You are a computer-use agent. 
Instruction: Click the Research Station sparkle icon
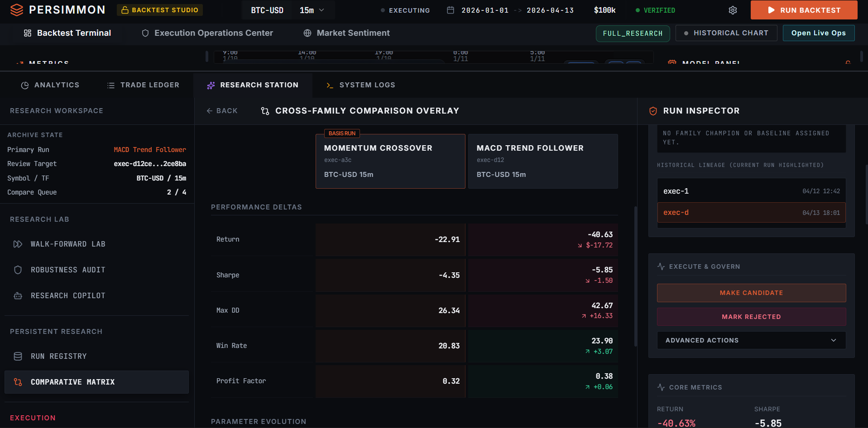[x=211, y=85]
